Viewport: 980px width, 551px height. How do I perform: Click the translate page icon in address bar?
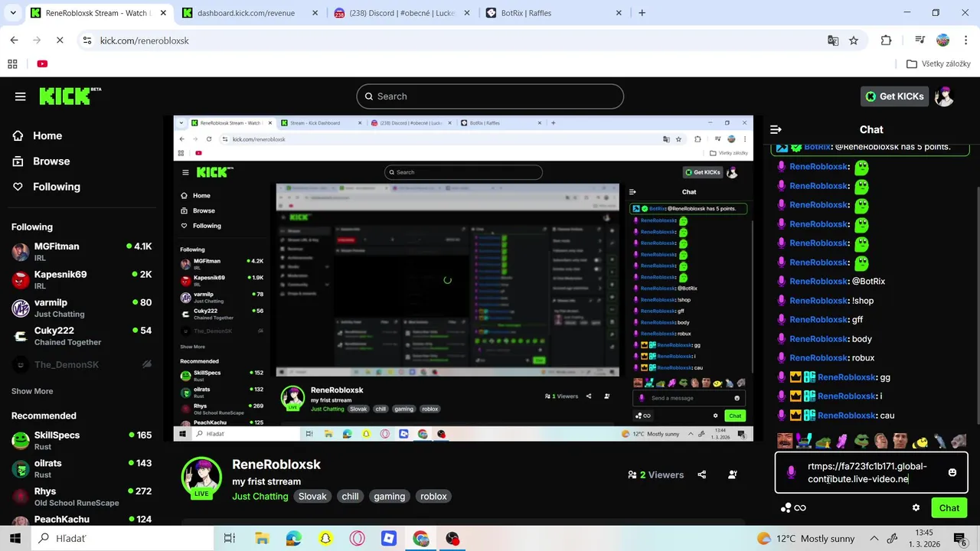tap(833, 41)
